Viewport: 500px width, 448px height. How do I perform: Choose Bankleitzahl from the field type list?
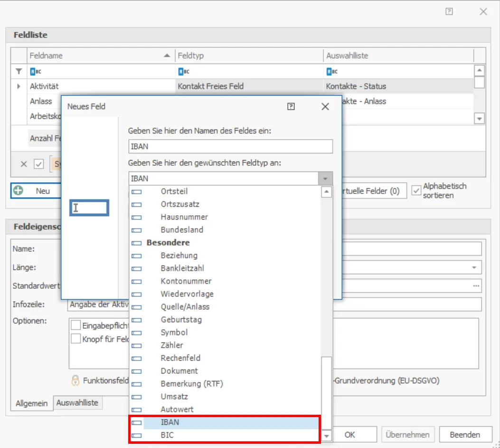pyautogui.click(x=225, y=268)
